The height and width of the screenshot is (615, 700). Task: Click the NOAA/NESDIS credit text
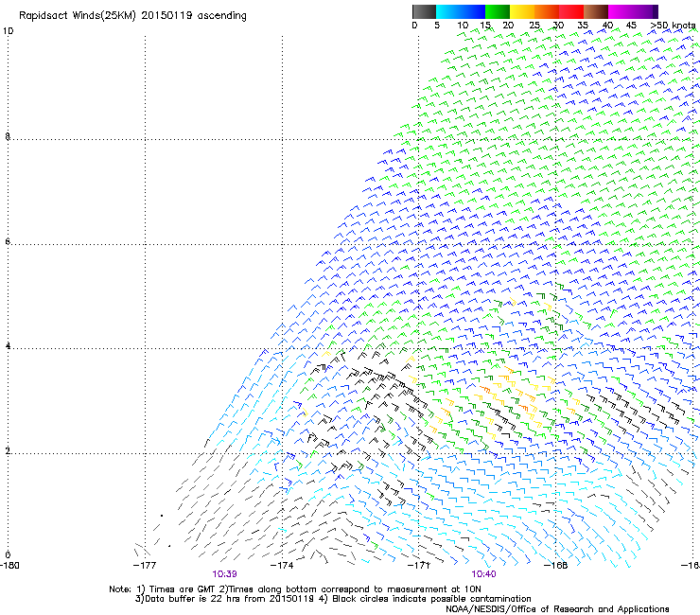pos(557,609)
